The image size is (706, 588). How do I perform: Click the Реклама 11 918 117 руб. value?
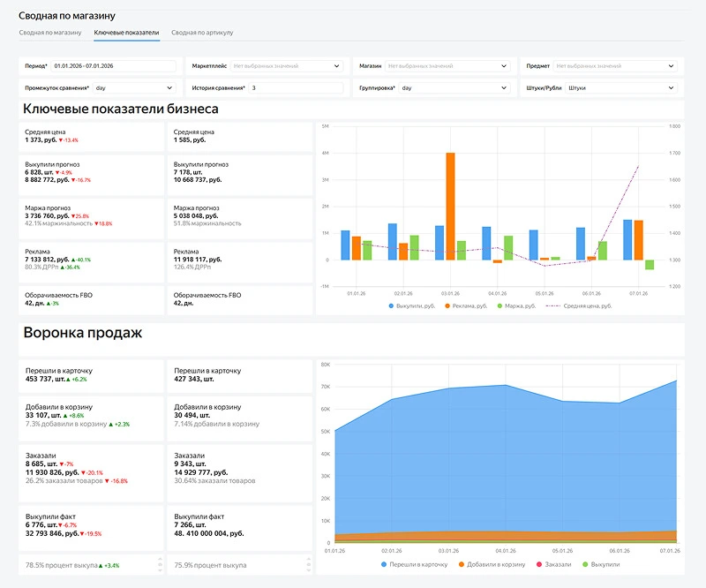[x=198, y=260]
